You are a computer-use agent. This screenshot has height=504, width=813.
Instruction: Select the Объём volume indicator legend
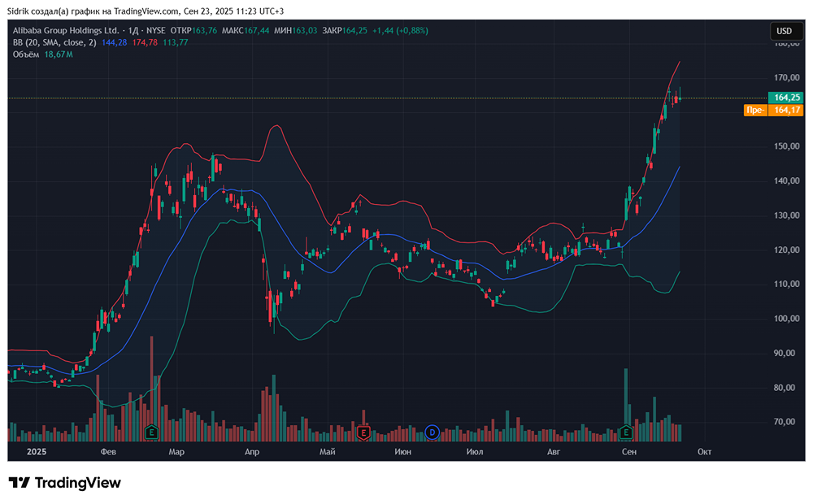[x=26, y=54]
